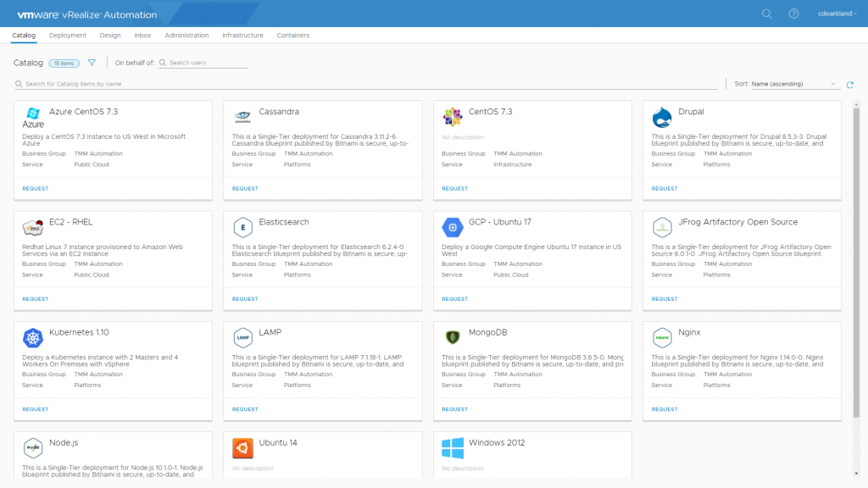Screen dimensions: 868x488
Task: Click the Cassandra eye logo icon
Action: click(x=242, y=117)
